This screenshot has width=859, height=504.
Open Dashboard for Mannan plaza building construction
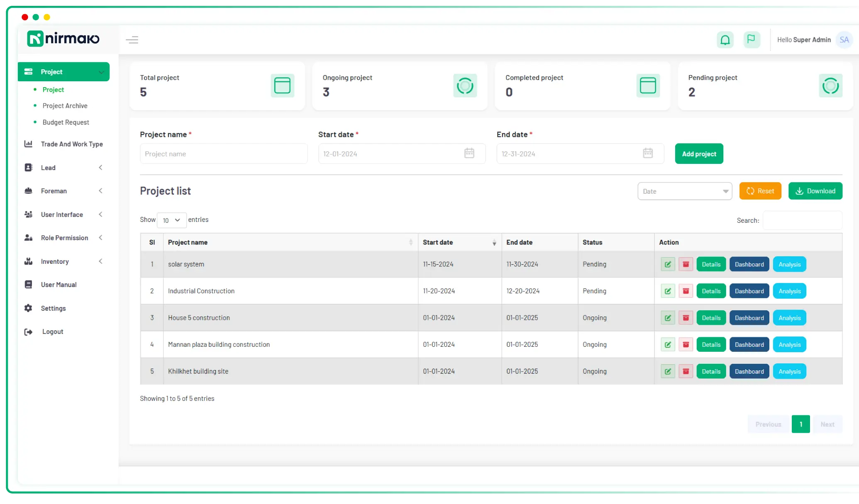pyautogui.click(x=749, y=345)
